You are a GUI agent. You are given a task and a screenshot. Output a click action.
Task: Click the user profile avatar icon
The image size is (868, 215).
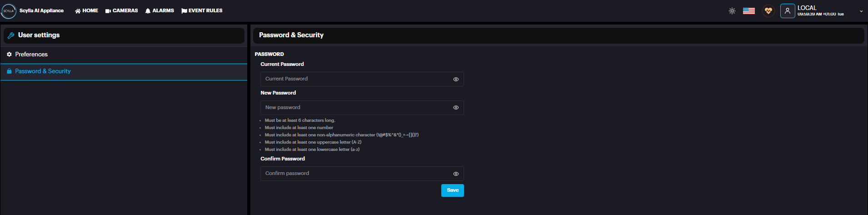(787, 11)
